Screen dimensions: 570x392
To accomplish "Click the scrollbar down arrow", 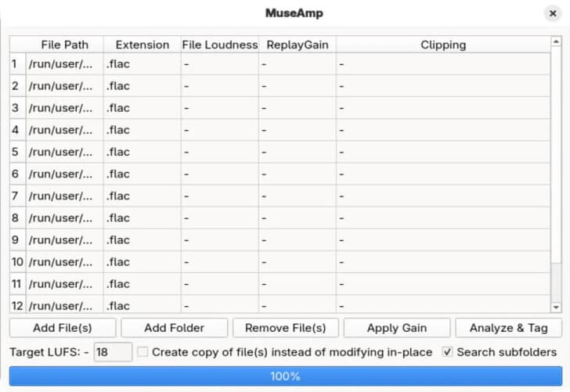I will click(x=556, y=307).
